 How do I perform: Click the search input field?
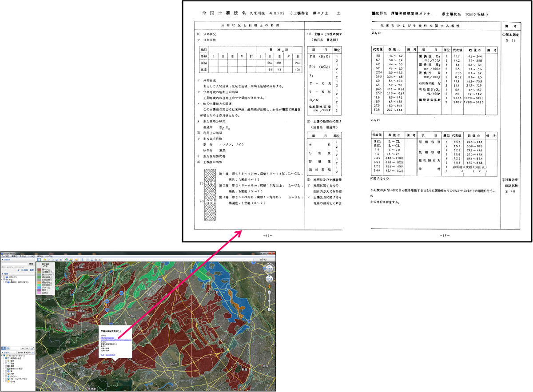click(x=14, y=264)
